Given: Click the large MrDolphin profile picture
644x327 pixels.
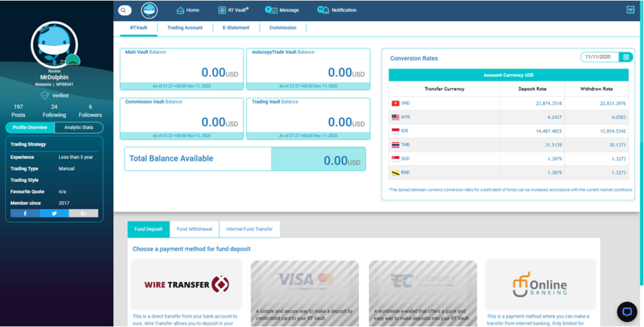Looking at the screenshot, I should click(54, 45).
